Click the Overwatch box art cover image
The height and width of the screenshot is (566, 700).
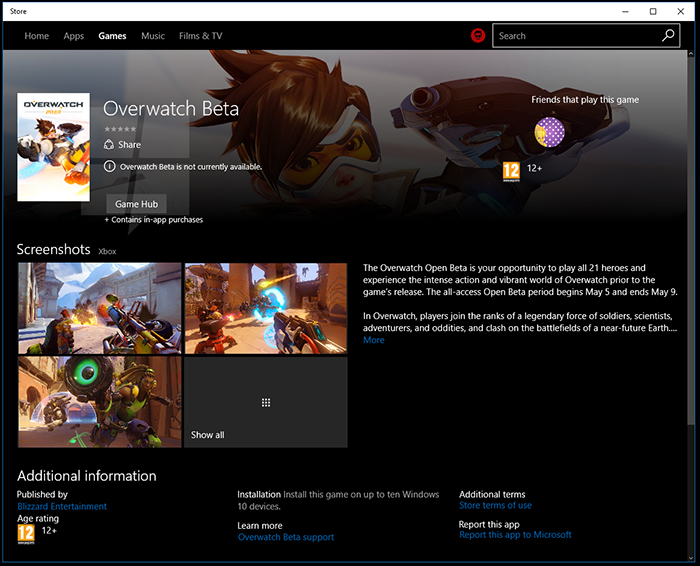[54, 147]
